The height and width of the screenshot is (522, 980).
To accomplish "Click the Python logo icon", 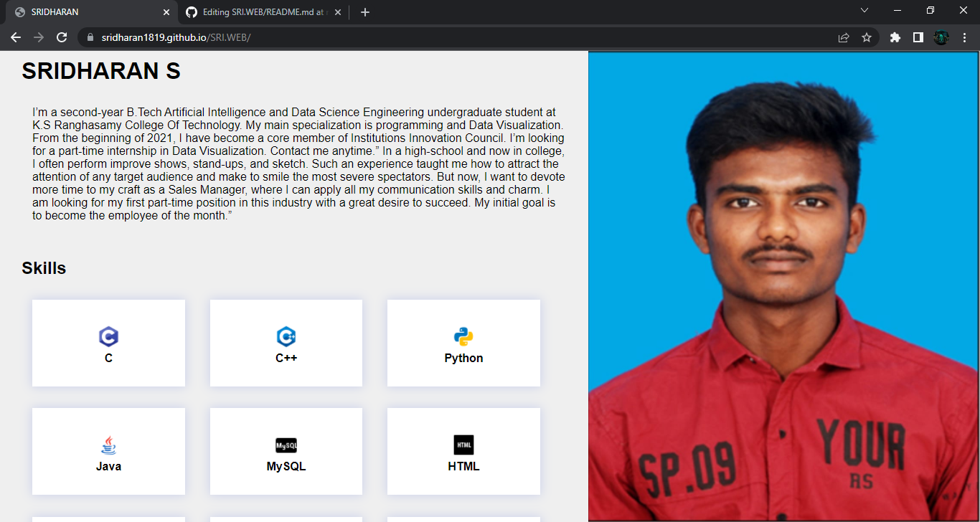I will point(463,336).
